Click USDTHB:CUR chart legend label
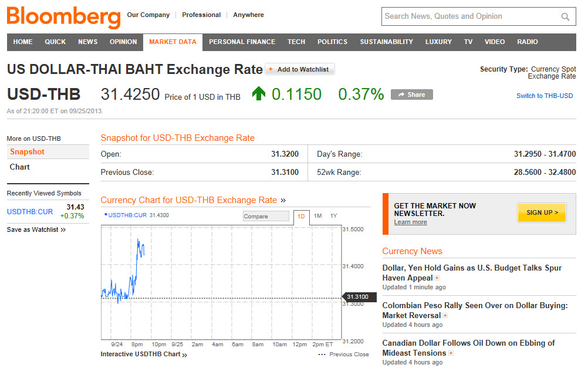This screenshot has height=368, width=588. click(x=127, y=215)
